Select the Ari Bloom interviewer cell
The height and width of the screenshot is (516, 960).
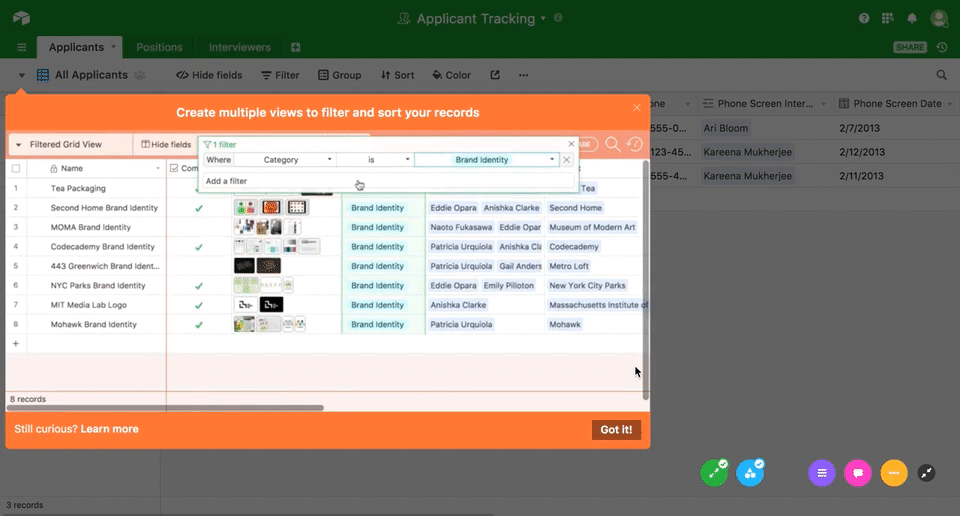point(726,128)
